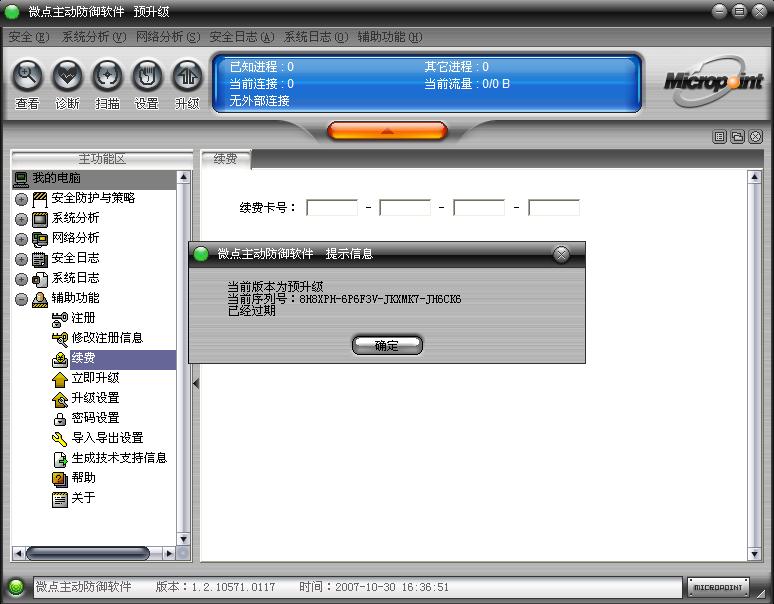
Task: Click the 主功能区 panel header
Action: 102,159
